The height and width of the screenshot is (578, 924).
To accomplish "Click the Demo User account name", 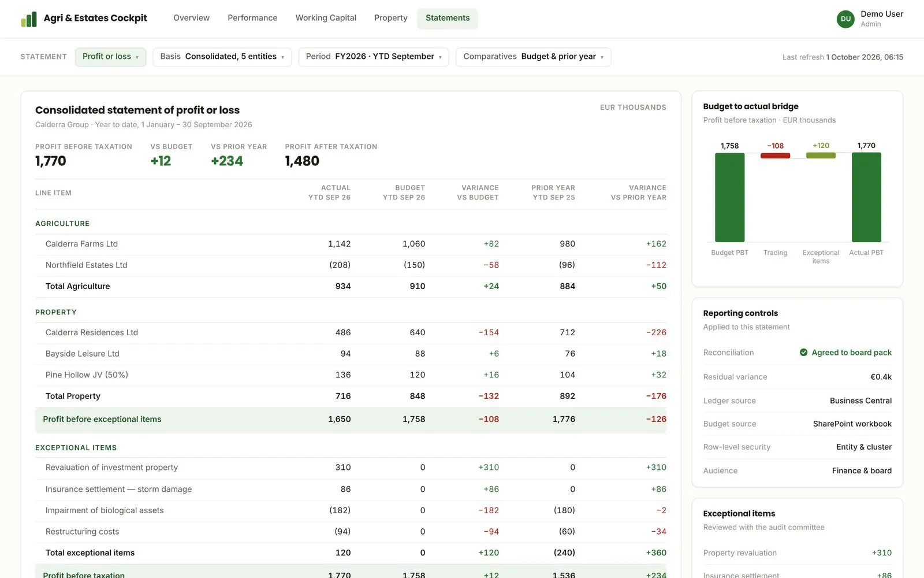I will point(881,14).
